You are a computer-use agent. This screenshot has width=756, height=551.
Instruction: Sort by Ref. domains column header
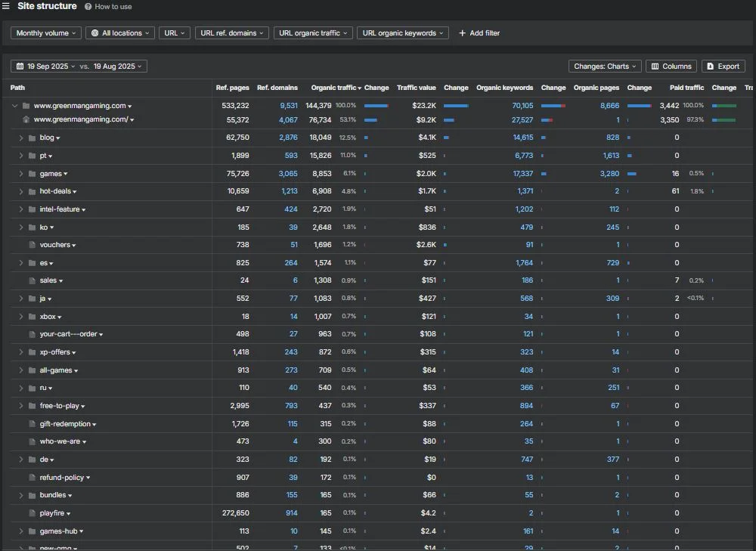pos(277,88)
